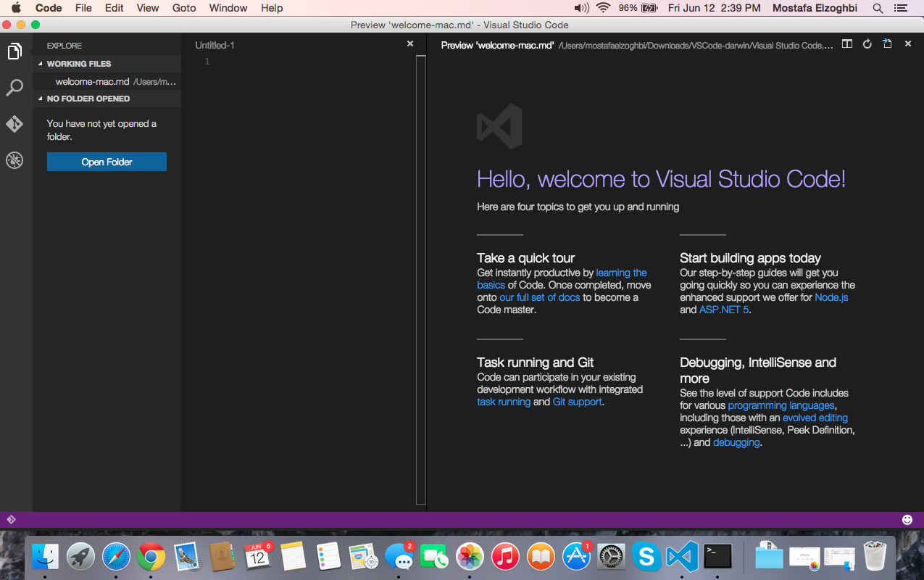Open Photos from the Dock

click(470, 557)
